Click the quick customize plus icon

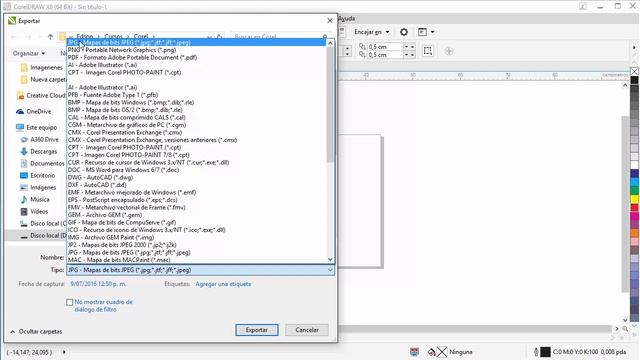[x=449, y=51]
